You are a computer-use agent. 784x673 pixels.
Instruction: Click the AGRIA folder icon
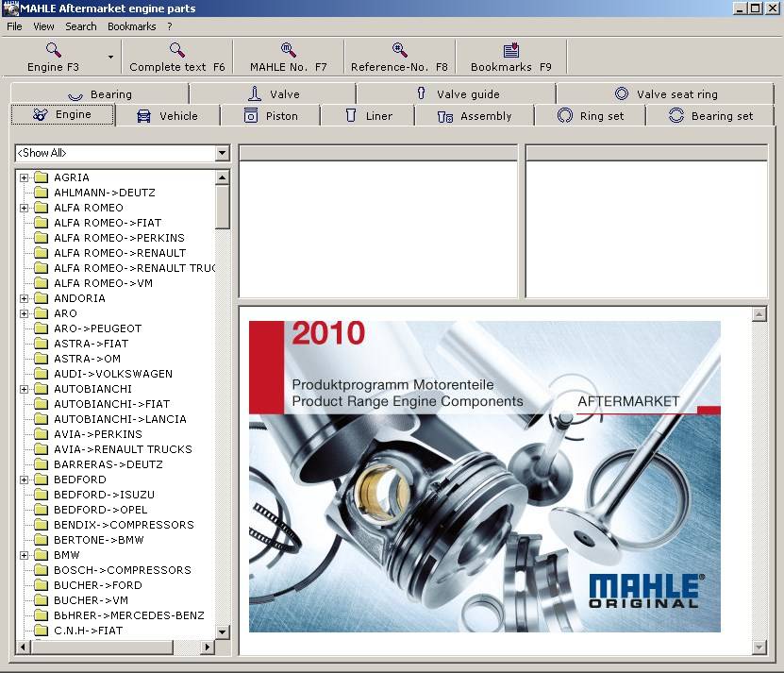point(41,177)
